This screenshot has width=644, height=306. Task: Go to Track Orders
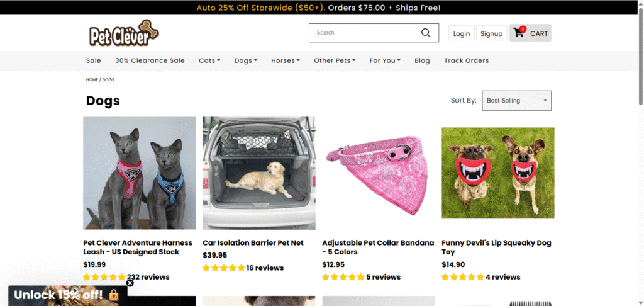[466, 60]
